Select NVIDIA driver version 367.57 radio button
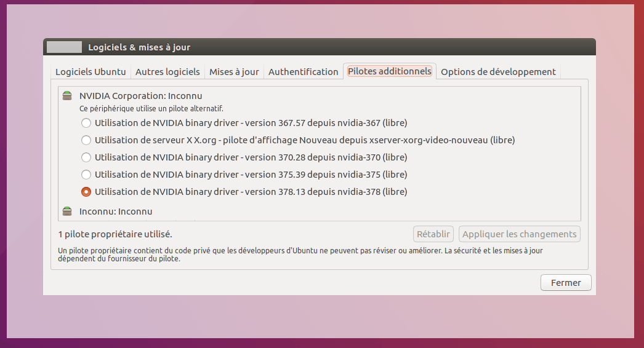Image resolution: width=644 pixels, height=348 pixels. (86, 123)
